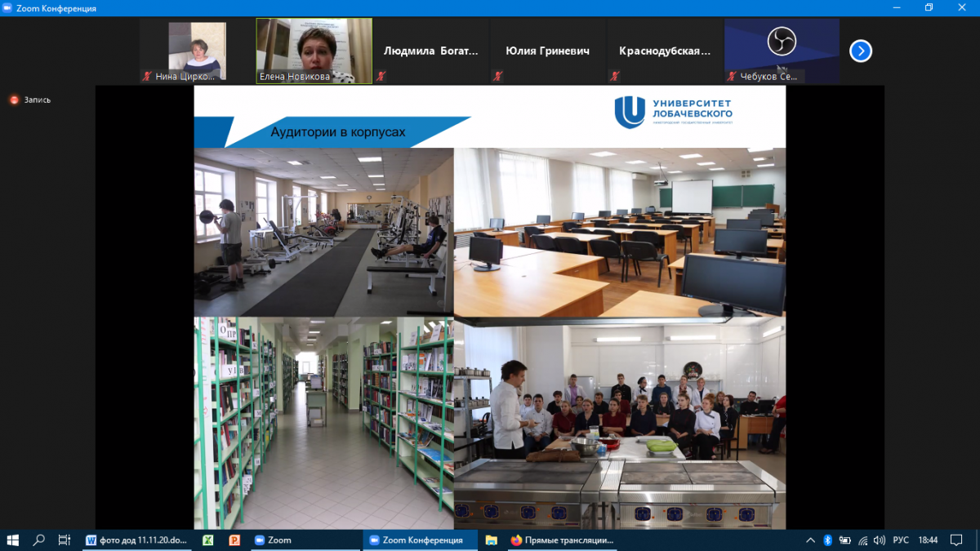Viewport: 980px width, 551px height.
Task: Click Bluetooth icon in system tray
Action: [826, 540]
